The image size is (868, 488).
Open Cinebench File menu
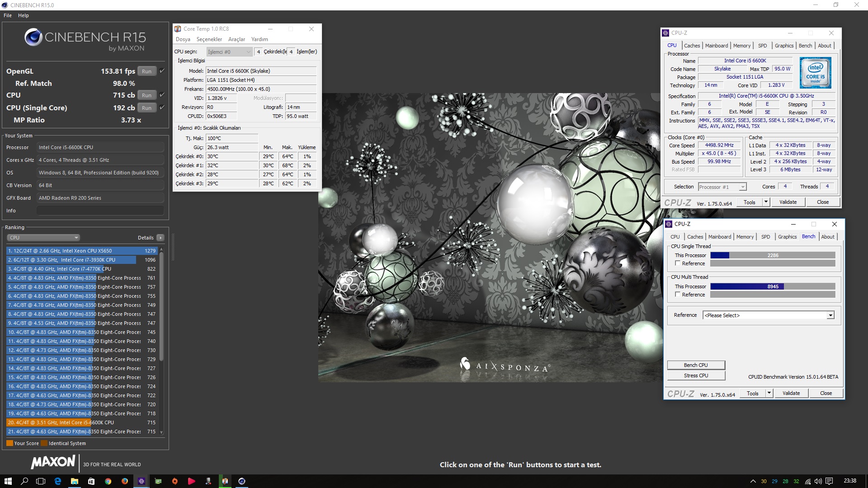click(8, 15)
